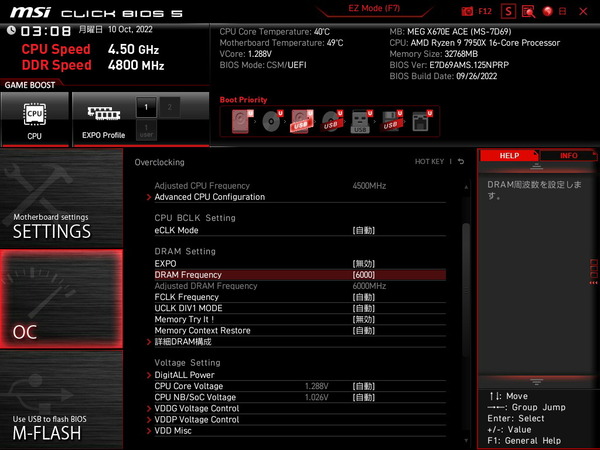Image resolution: width=600 pixels, height=450 pixels.
Task: Select the USB optical drive boot device icon
Action: click(x=332, y=121)
